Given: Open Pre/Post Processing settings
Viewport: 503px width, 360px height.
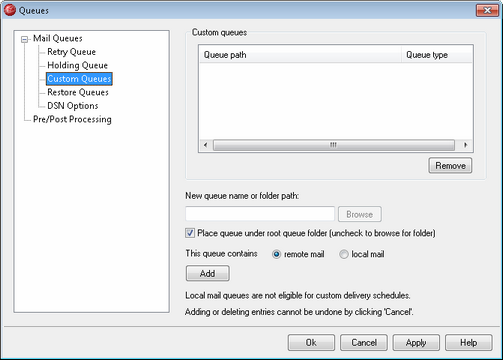Looking at the screenshot, I should 72,119.
